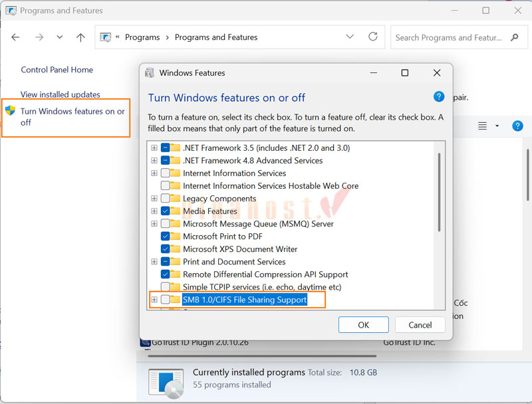Change view layout icon in Programs and Features
The height and width of the screenshot is (404, 532).
point(482,126)
